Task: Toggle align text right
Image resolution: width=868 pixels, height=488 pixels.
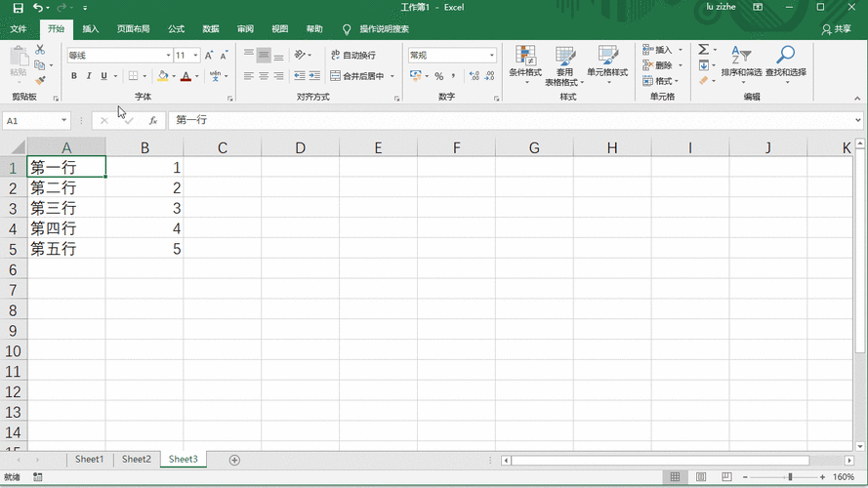Action: click(x=278, y=76)
